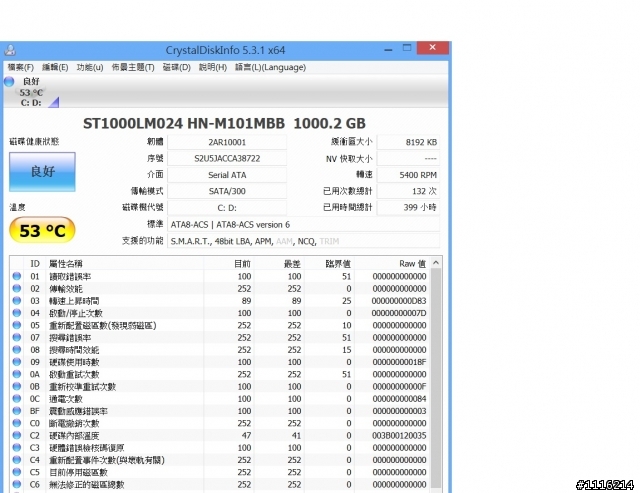Click the transfer mode field SATA/300
This screenshot has width=640, height=493.
click(227, 191)
